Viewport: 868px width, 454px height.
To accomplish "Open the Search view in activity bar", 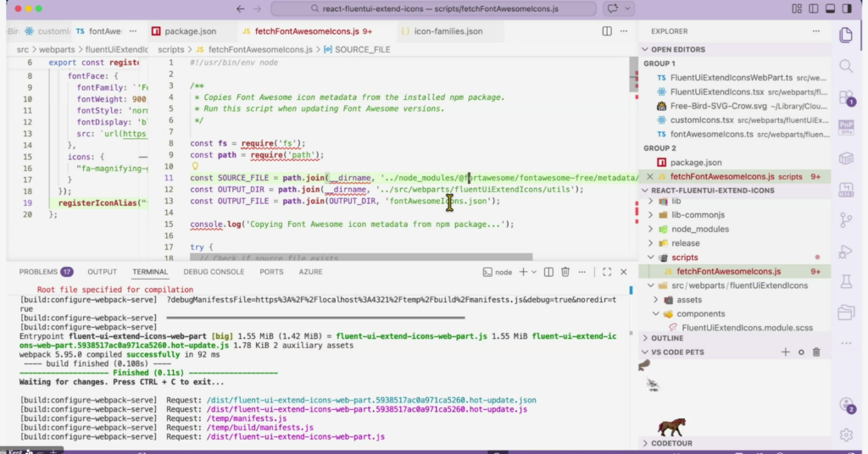I will click(845, 66).
